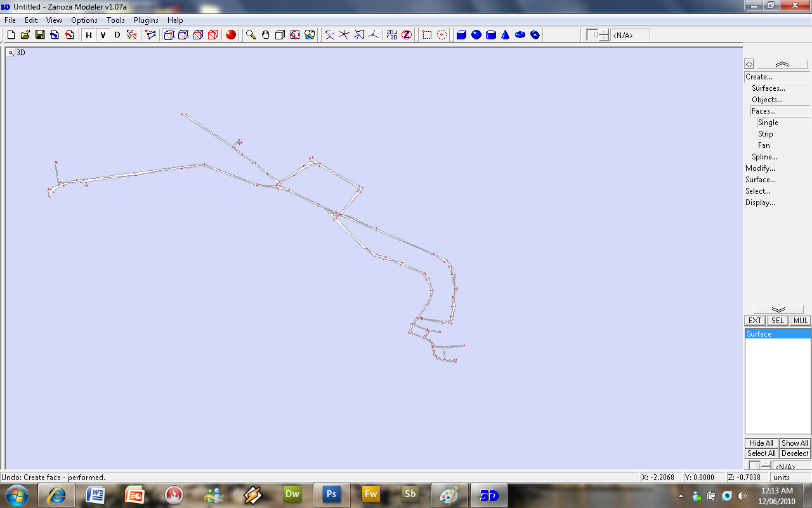The height and width of the screenshot is (508, 812).
Task: Click the Save file toolbar icon
Action: [x=40, y=35]
